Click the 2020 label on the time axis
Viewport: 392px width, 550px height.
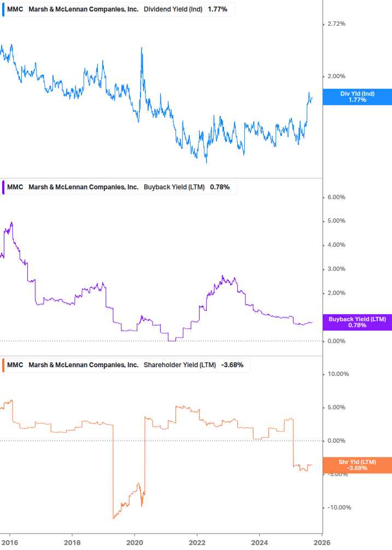click(134, 543)
